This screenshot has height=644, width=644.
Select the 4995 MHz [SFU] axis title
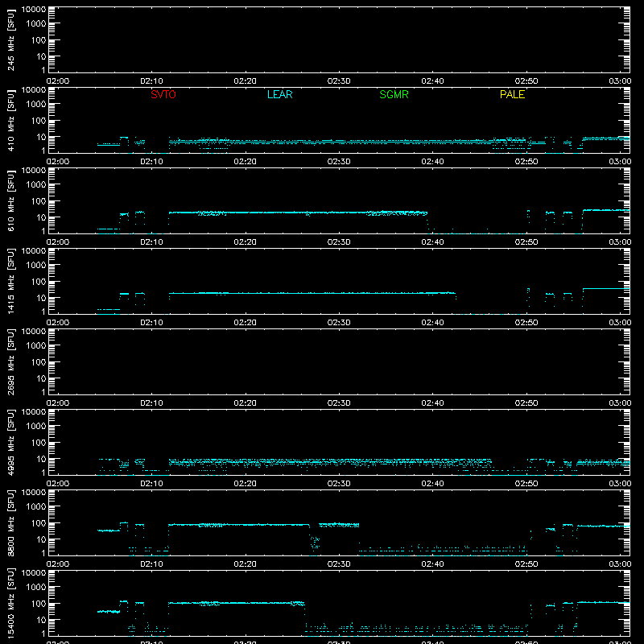tap(10, 442)
